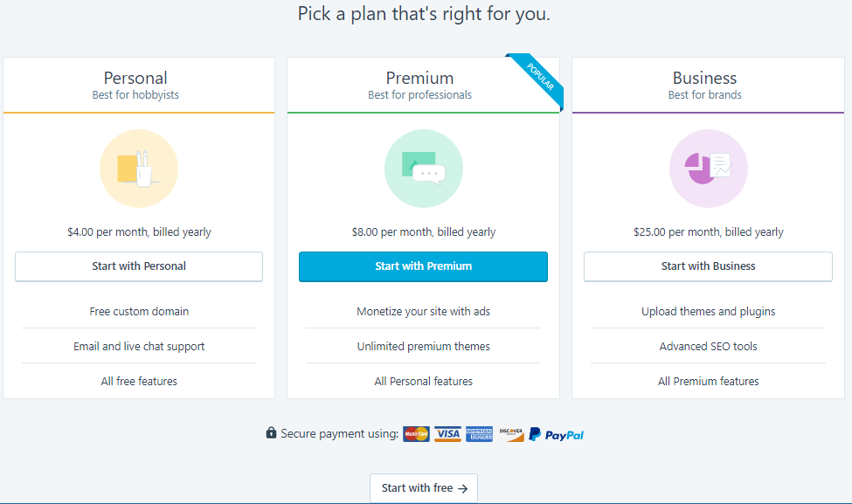Click the Premium plan chat bubble illustration
Screen dimensions: 852x504
point(423,169)
